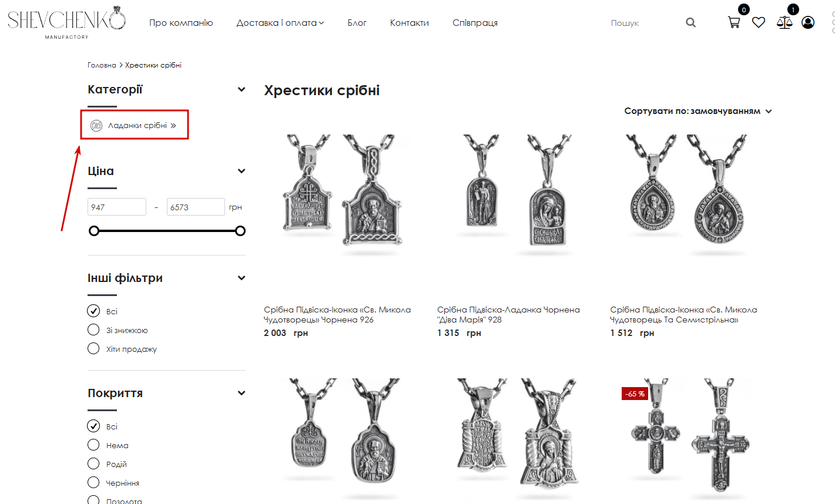This screenshot has height=504, width=835.
Task: Click the search magnifier icon
Action: pyautogui.click(x=690, y=23)
